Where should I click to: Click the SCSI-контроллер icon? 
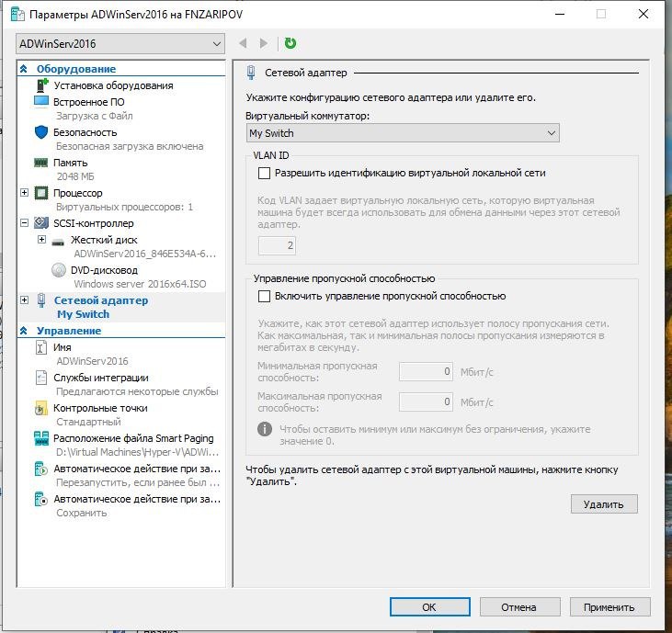(x=41, y=223)
